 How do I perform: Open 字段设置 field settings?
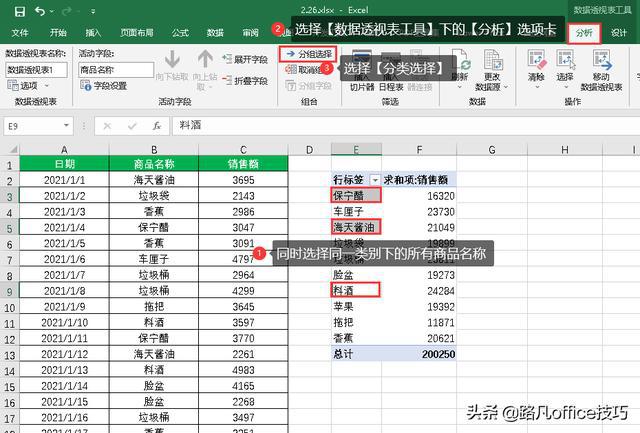104,86
